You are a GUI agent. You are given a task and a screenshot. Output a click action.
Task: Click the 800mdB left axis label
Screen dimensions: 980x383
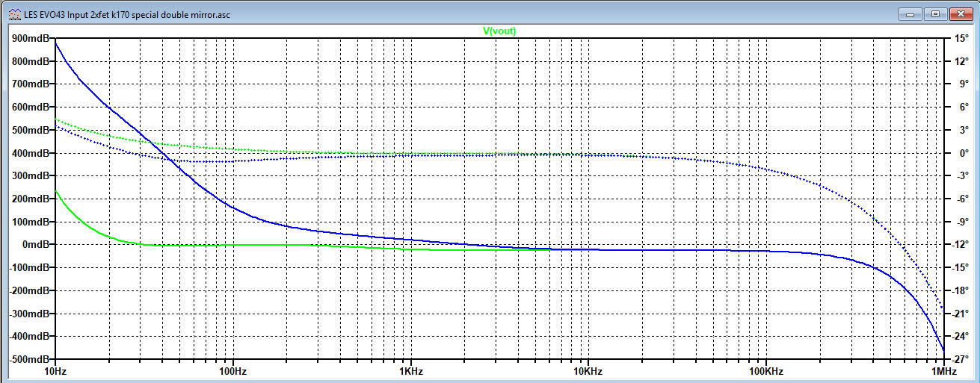pos(32,61)
